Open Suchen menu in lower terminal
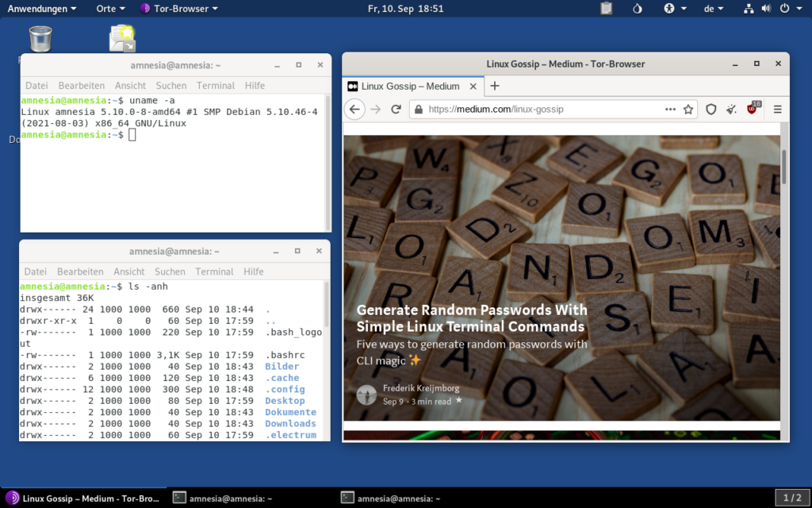This screenshot has height=508, width=812. 170,271
